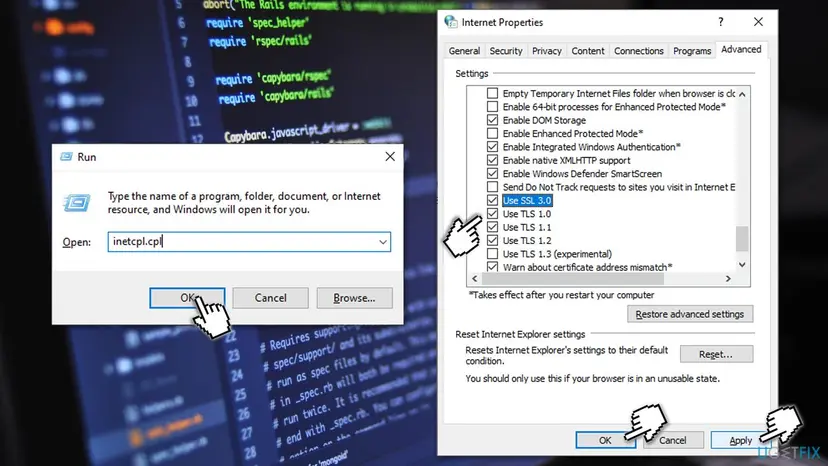
Task: Click the Internet Properties title bar icon
Action: point(451,22)
